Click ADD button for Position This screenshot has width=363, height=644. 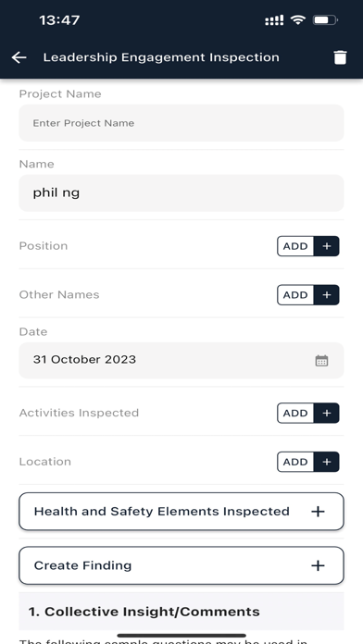[x=295, y=246]
